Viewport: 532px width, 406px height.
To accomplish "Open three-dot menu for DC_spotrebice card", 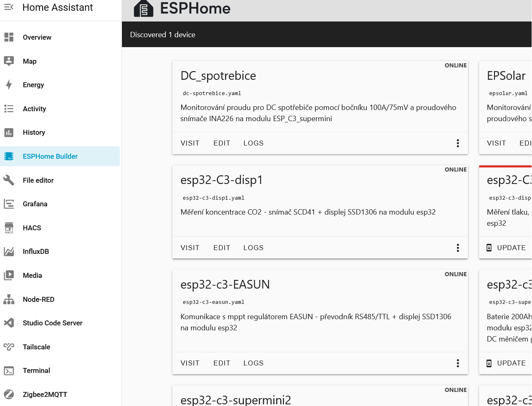I will [x=458, y=143].
